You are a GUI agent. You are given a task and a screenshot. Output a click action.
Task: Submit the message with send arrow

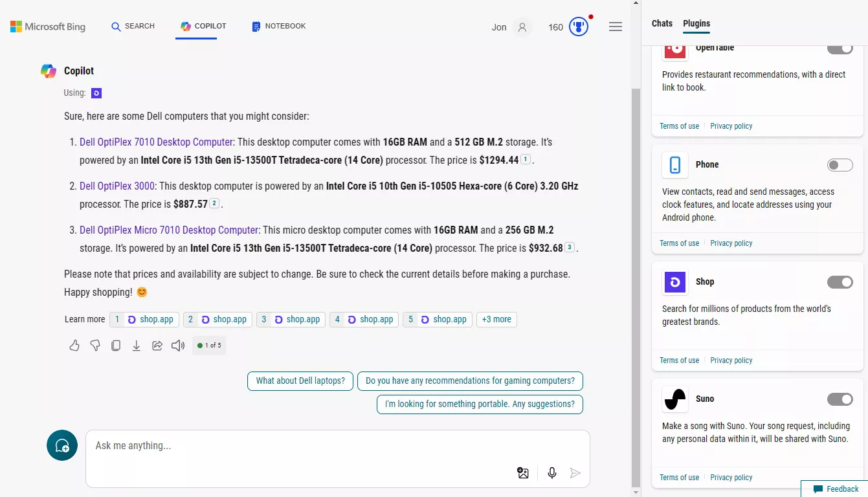click(575, 473)
